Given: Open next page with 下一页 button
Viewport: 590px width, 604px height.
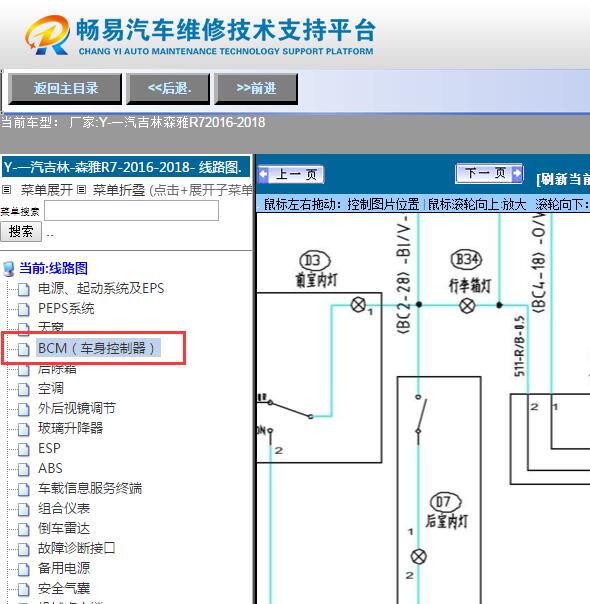Looking at the screenshot, I should [x=489, y=173].
